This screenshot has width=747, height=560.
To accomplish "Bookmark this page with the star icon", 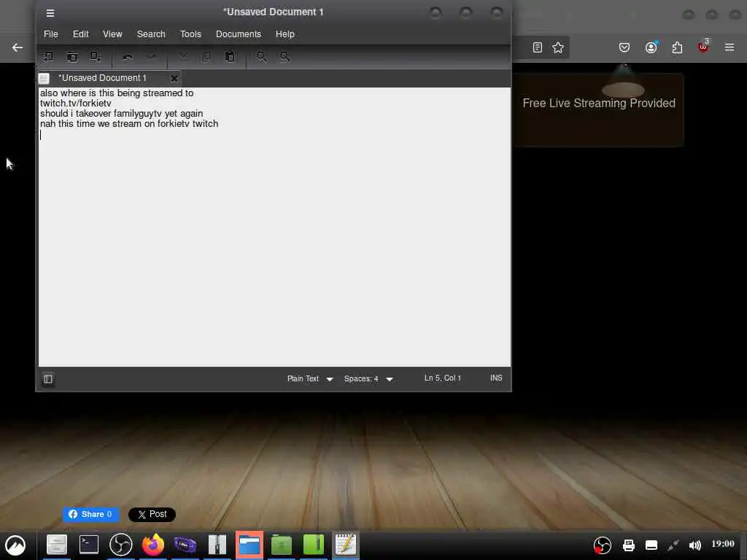I will pos(558,47).
